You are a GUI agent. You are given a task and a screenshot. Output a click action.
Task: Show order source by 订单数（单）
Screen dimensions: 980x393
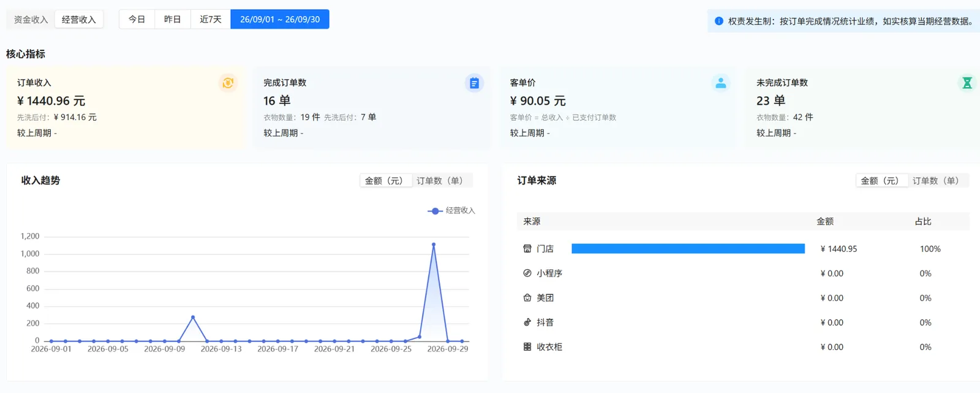[938, 181]
